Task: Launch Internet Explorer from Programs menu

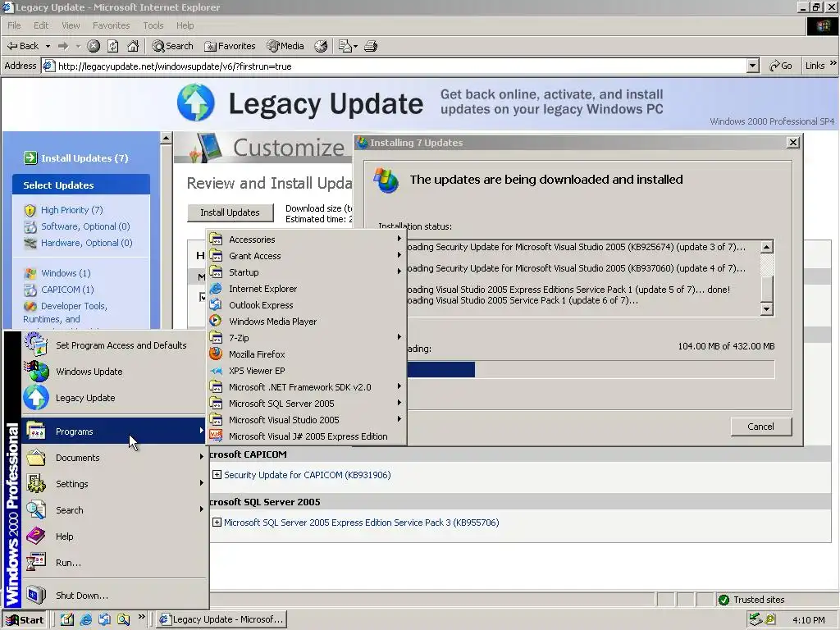Action: [x=307, y=289]
